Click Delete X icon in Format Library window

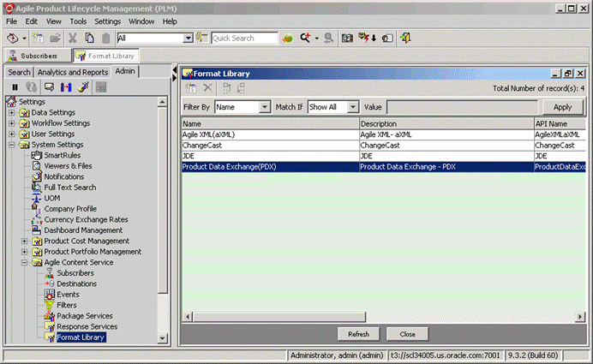coord(207,88)
